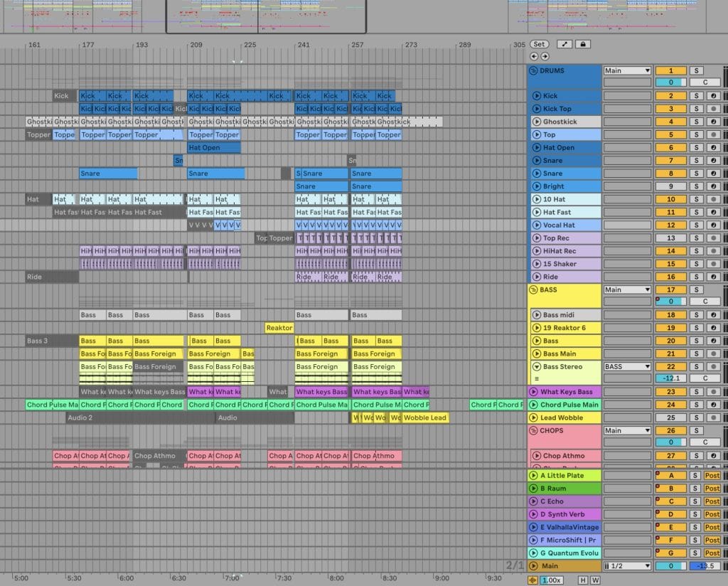
Task: Collapse the Bass Stereo track
Action: 537,367
